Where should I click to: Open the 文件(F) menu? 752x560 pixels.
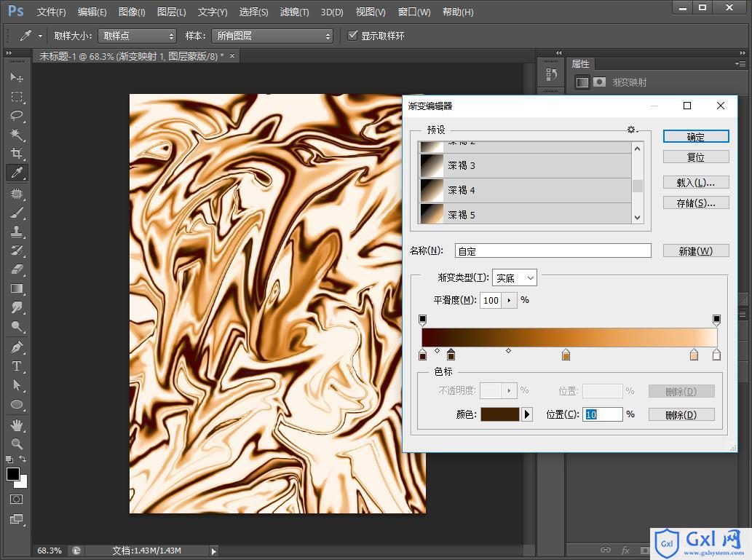51,12
